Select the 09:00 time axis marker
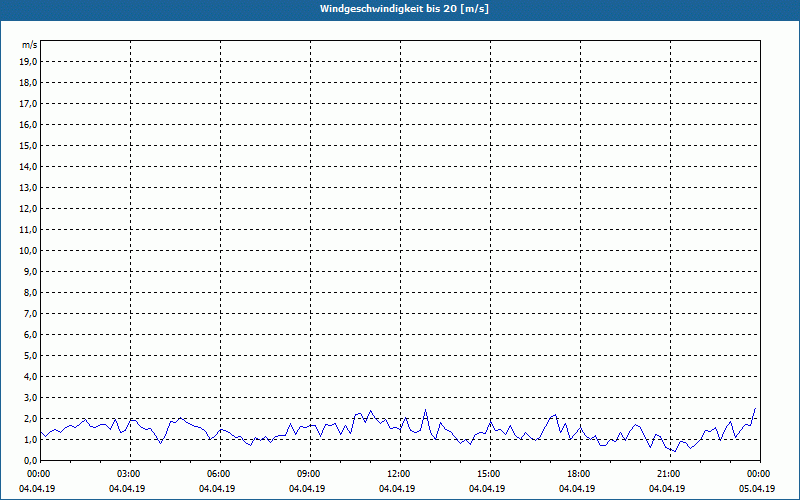800x500 pixels. pos(310,474)
